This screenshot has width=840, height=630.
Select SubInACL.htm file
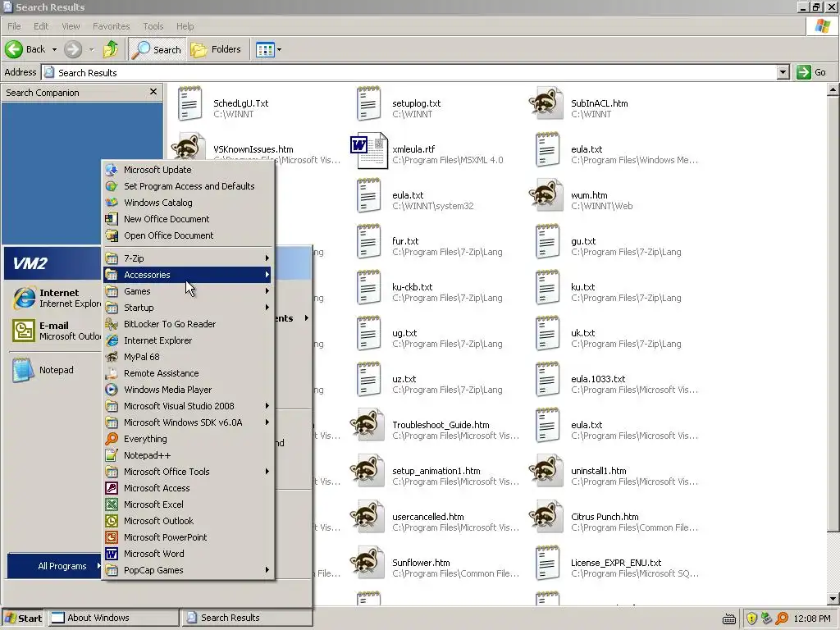[578, 104]
